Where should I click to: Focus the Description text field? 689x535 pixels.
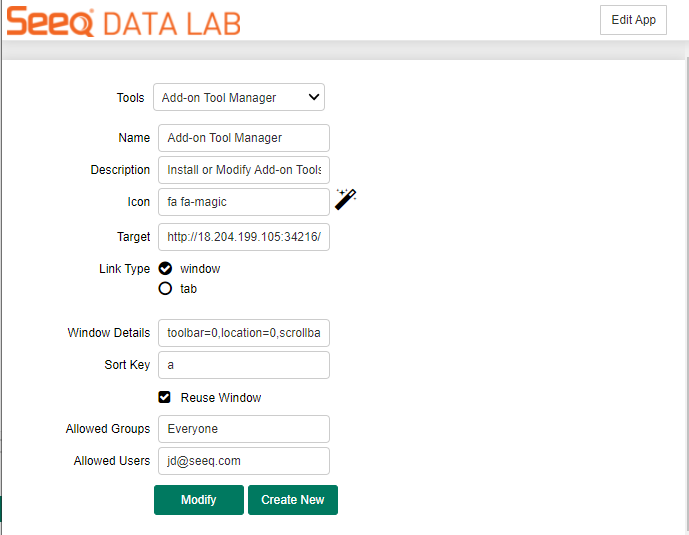click(243, 170)
